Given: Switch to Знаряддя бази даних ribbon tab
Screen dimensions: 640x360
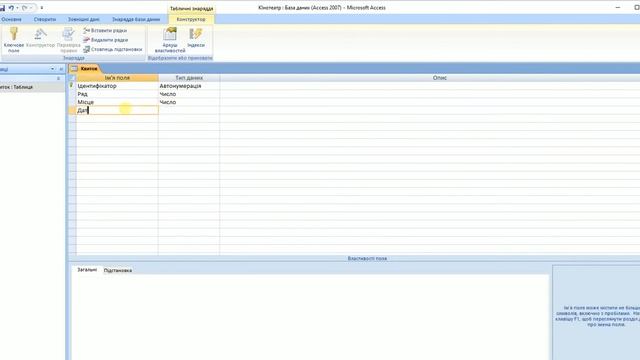Looking at the screenshot, I should click(136, 19).
